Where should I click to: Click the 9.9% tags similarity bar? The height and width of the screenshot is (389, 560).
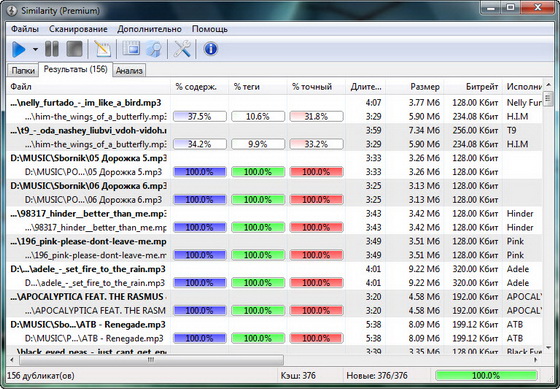pyautogui.click(x=258, y=144)
